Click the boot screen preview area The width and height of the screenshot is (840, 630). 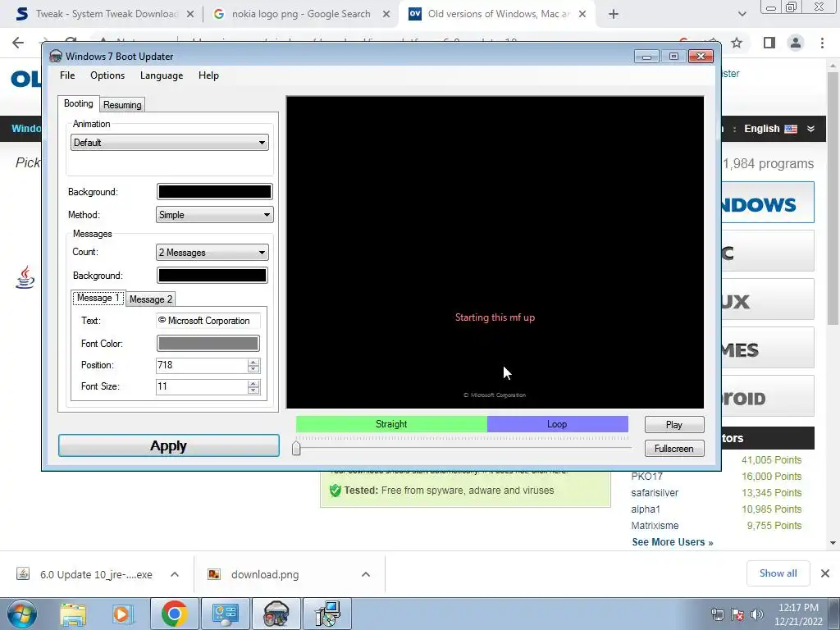[x=495, y=253]
